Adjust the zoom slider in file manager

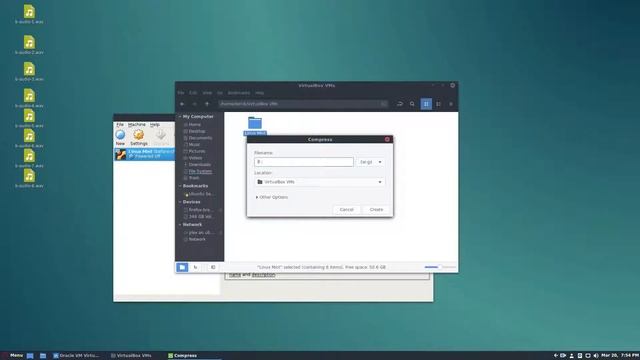[440, 267]
